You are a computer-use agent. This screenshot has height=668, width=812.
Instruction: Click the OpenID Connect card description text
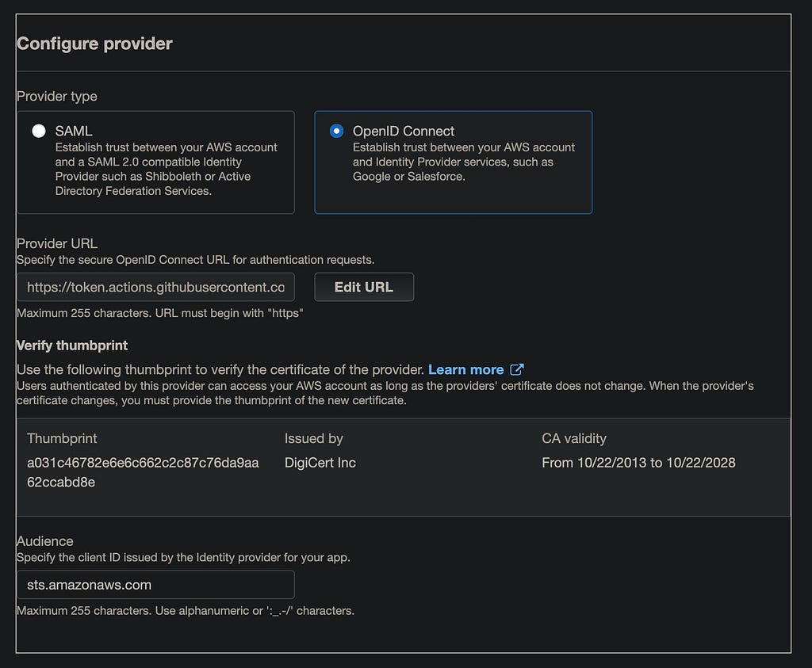tap(463, 162)
